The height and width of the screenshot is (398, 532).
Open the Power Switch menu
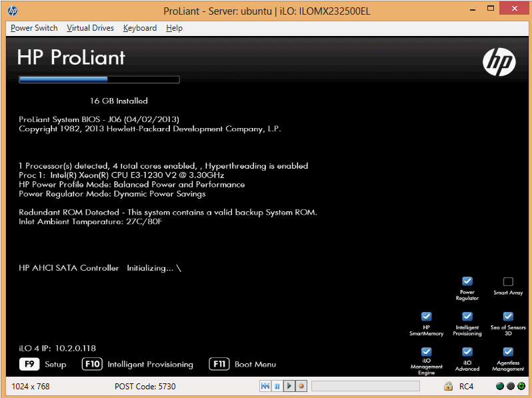coord(34,28)
